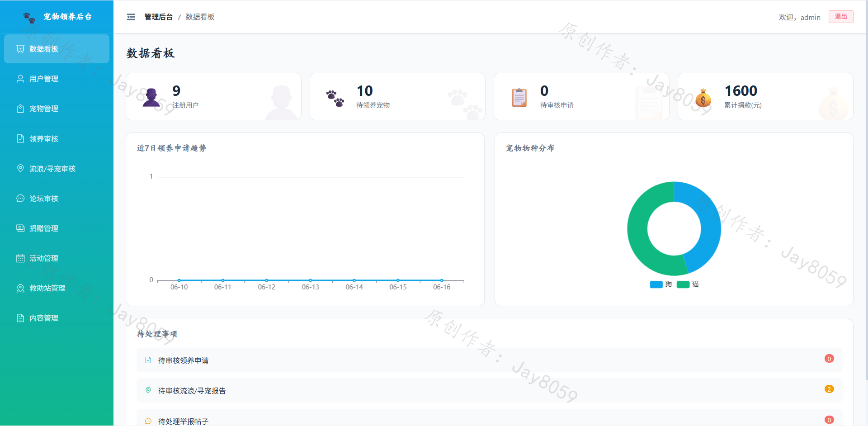This screenshot has width=868, height=426.
Task: Click the clipboard icon on 待审核申请 card
Action: [519, 97]
